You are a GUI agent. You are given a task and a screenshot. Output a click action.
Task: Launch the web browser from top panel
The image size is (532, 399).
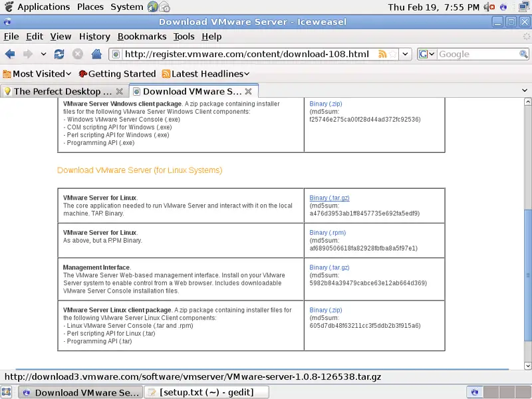[x=153, y=7]
